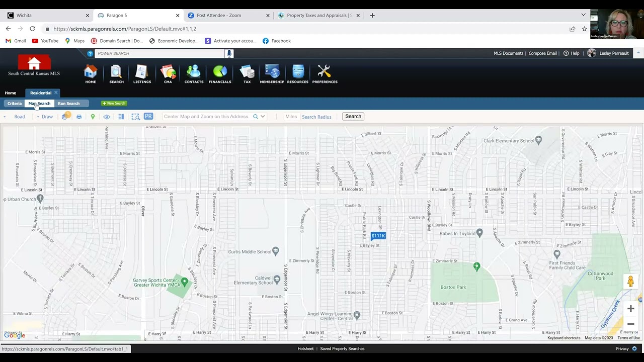644x362 pixels.
Task: Go to the Home page tab
Action: click(11, 93)
